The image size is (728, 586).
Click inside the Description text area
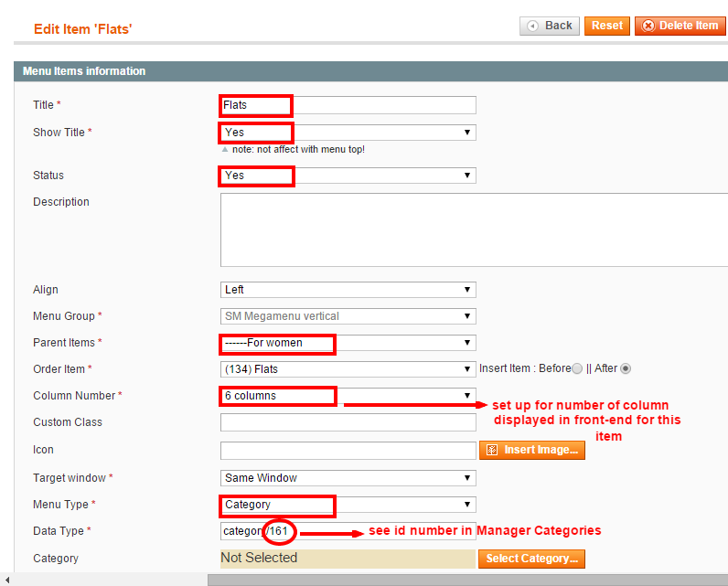click(474, 230)
